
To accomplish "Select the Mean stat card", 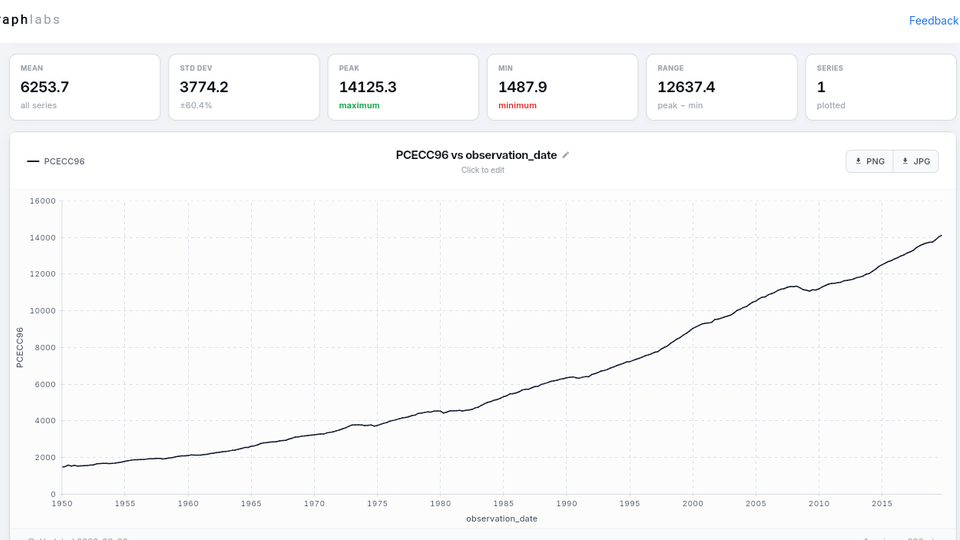I will pyautogui.click(x=85, y=87).
